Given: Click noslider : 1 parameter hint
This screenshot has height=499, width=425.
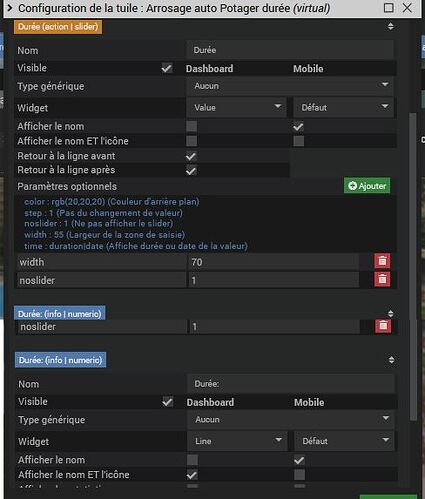Looking at the screenshot, I should click(x=99, y=224).
